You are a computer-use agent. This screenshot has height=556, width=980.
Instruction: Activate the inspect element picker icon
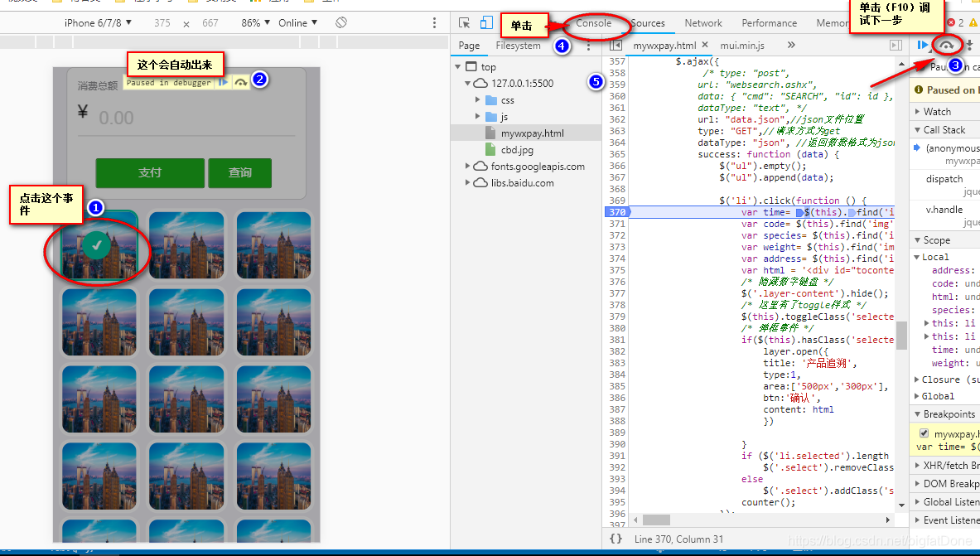coord(465,23)
